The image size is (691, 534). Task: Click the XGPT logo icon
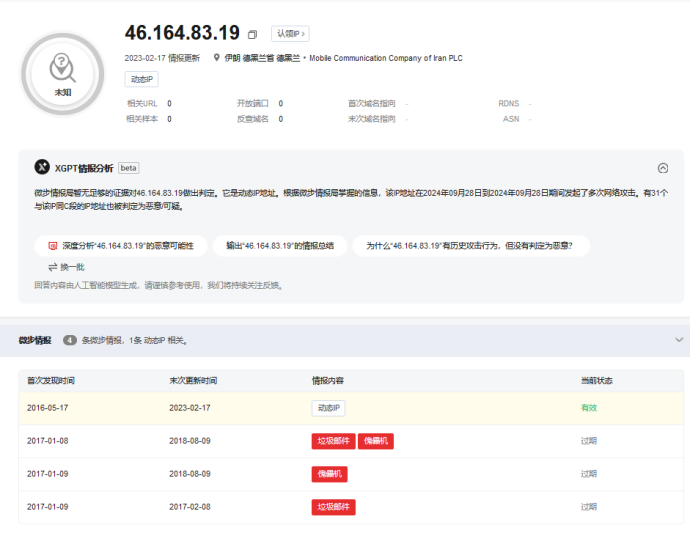click(42, 168)
